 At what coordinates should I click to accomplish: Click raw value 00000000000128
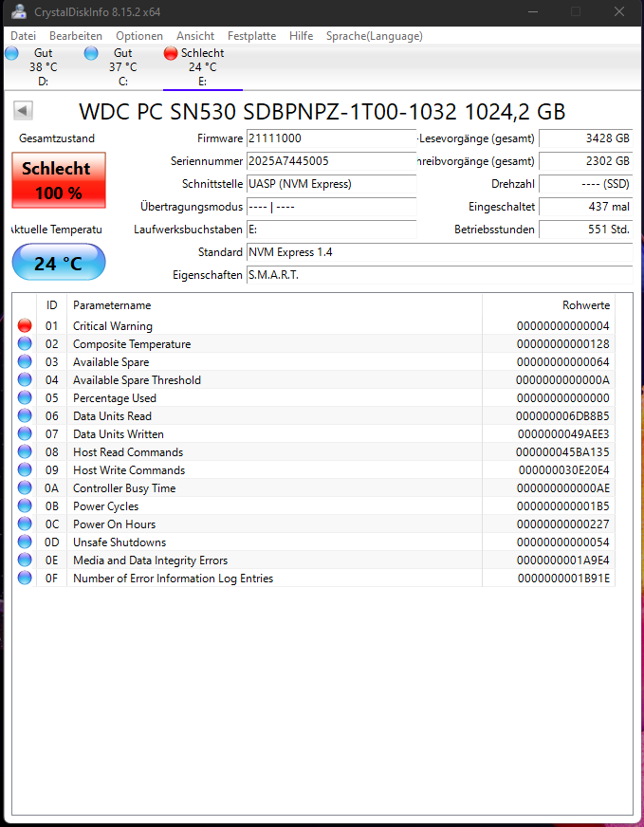click(x=562, y=344)
